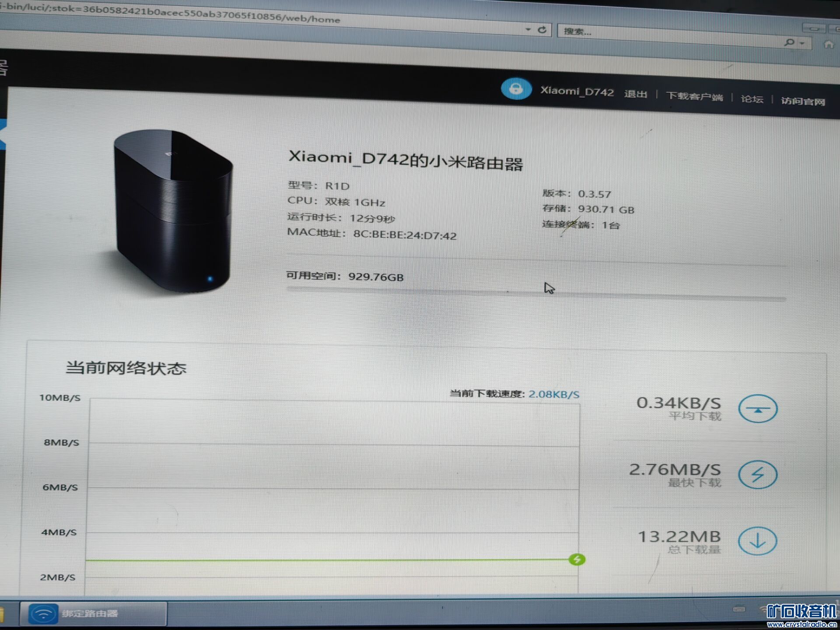Open the 论坛 forum link
Viewport: 840px width, 630px height.
(752, 99)
